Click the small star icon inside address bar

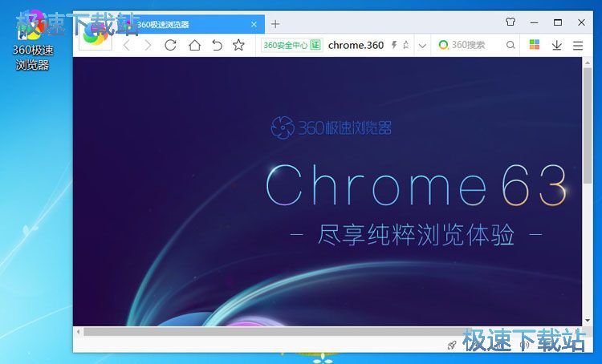(x=406, y=45)
